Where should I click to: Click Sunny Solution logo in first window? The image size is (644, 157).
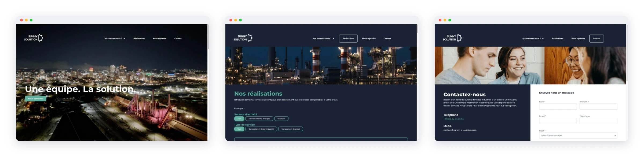click(x=34, y=38)
